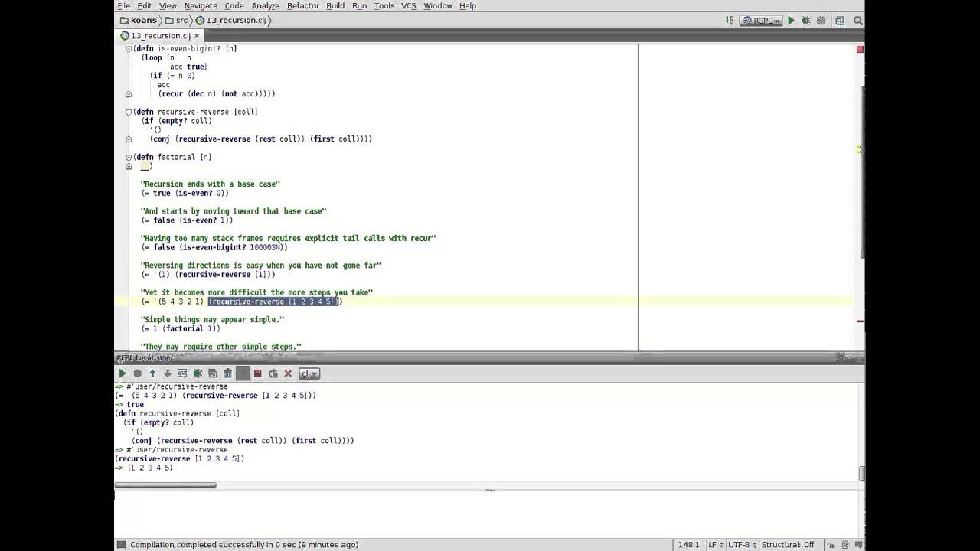Click the Debug bug icon in main toolbar
The width and height of the screenshot is (980, 551).
805,21
